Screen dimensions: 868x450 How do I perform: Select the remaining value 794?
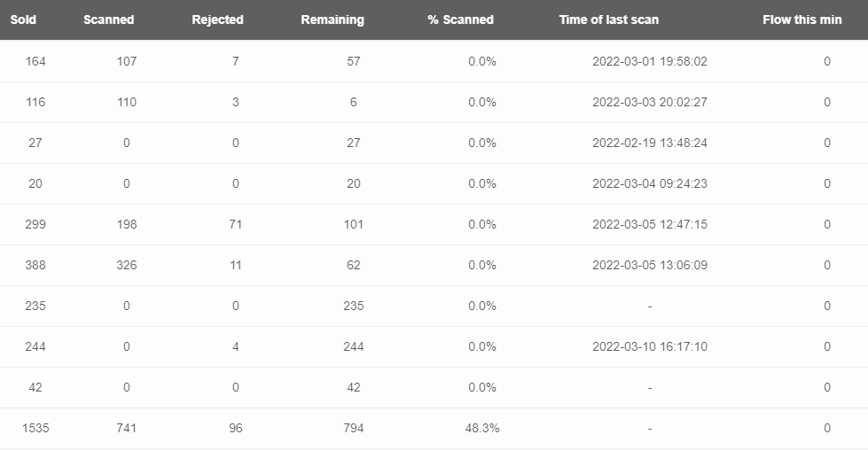pyautogui.click(x=353, y=429)
